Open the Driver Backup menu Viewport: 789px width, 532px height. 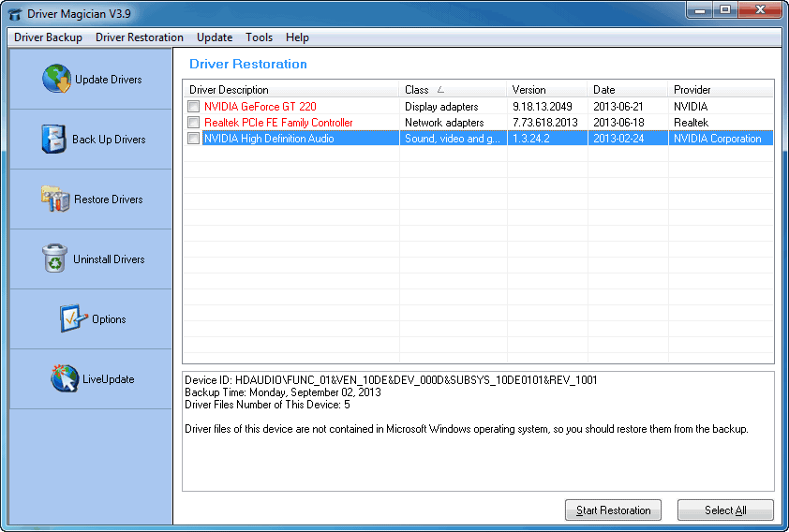48,37
